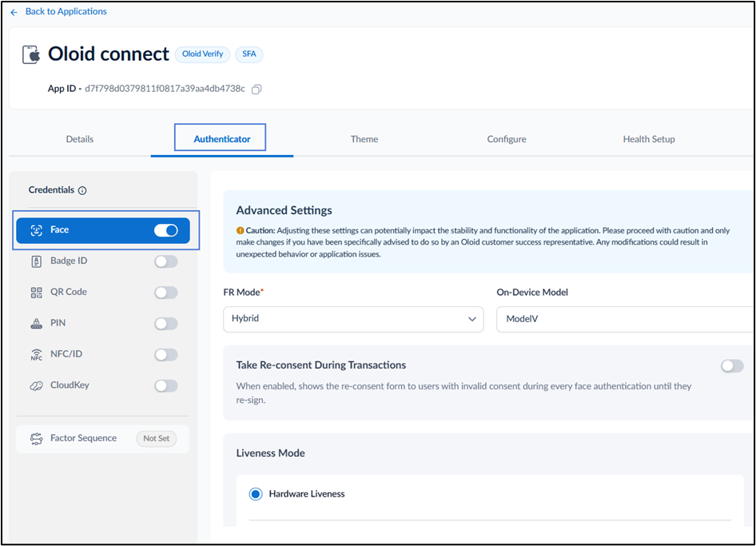
Task: Turn on the PIN toggle
Action: click(166, 323)
